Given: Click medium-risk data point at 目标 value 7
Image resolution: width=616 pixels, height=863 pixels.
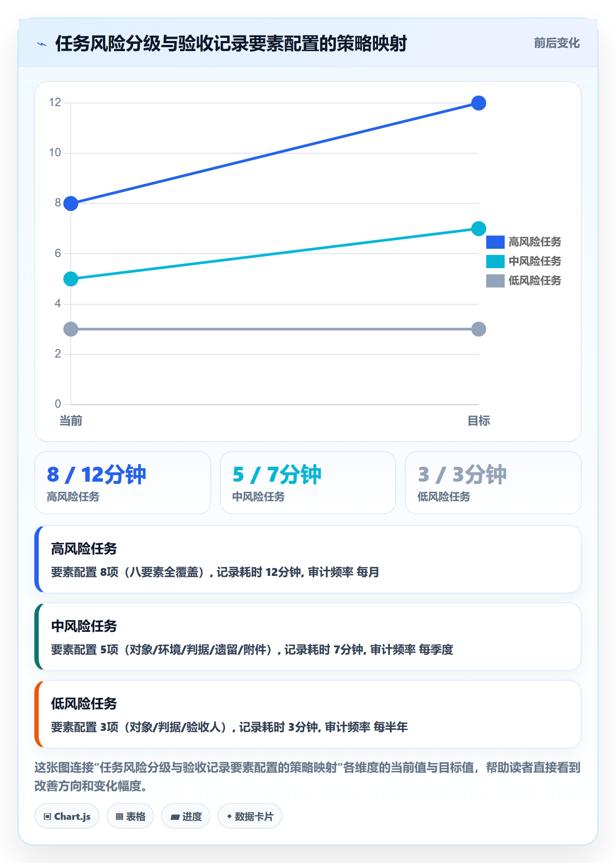Looking at the screenshot, I should (x=479, y=229).
